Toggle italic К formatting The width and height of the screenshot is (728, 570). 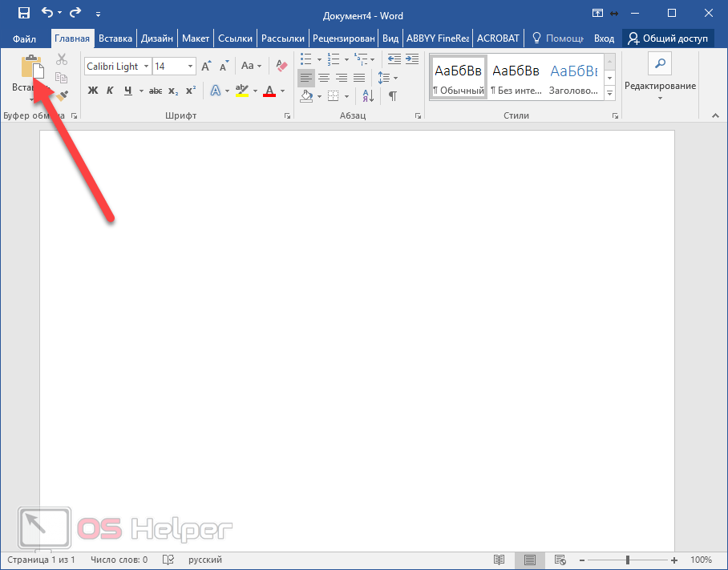pyautogui.click(x=109, y=91)
